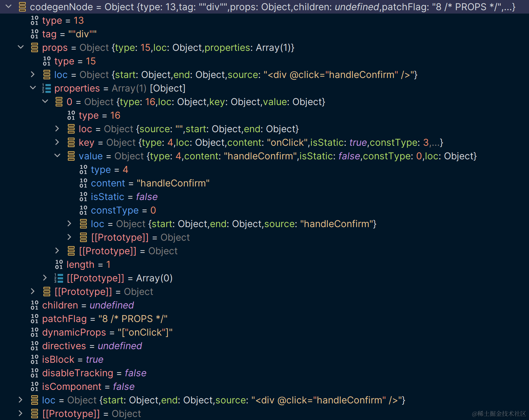Expand [[Prototype]] = Array(0) row
Viewport: 529px width, 420px height.
(45, 278)
